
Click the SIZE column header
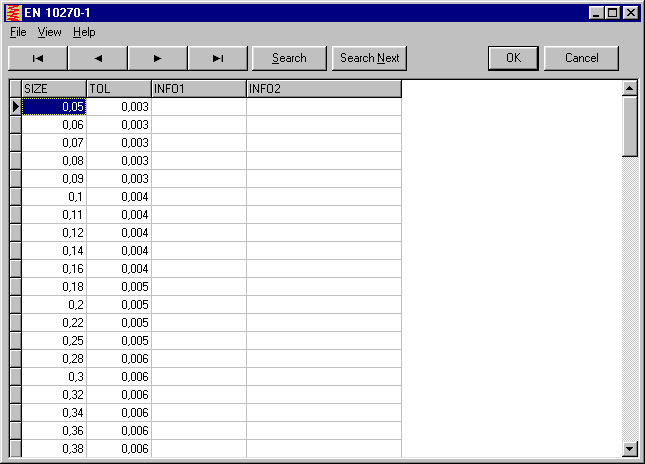[54, 89]
